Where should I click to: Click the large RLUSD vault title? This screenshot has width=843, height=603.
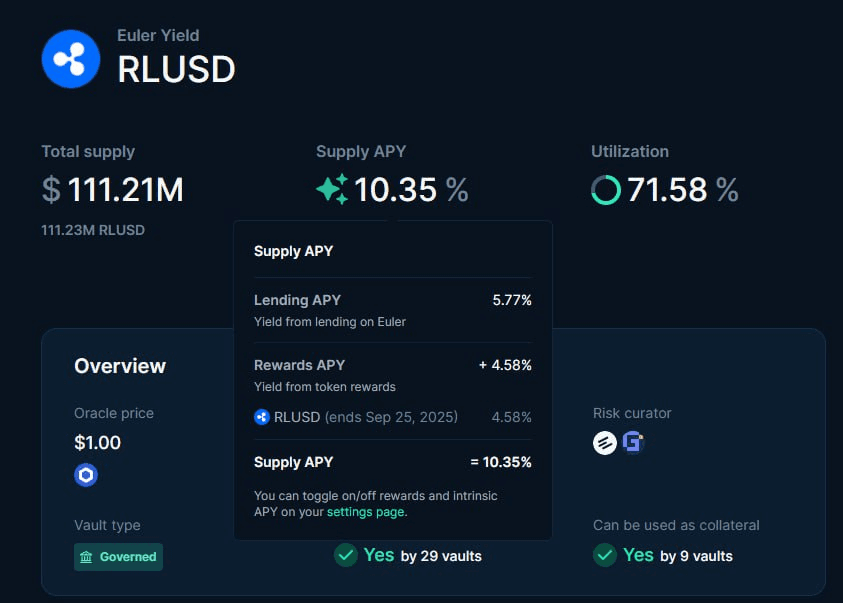coord(176,69)
